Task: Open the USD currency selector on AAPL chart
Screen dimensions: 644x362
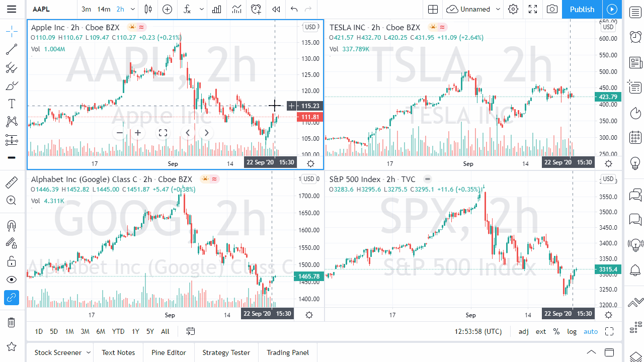Action: (310, 27)
